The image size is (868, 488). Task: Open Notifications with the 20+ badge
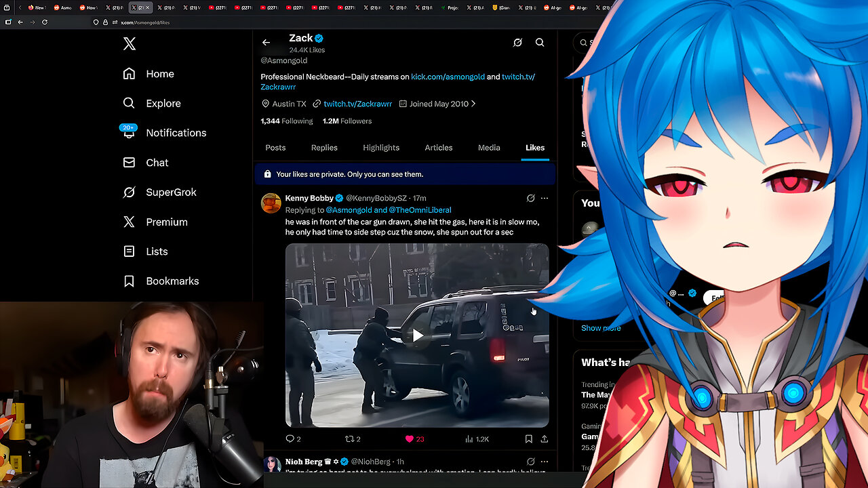click(x=164, y=133)
